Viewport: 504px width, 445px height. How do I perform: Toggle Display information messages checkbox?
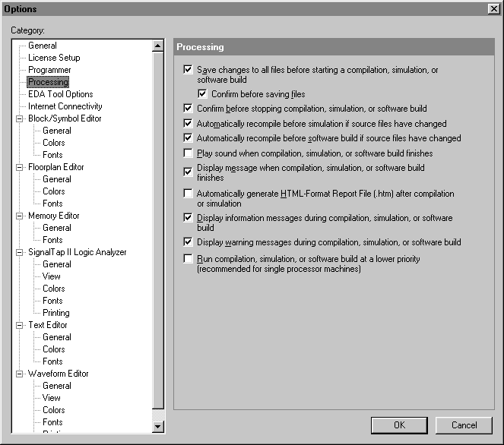click(188, 217)
